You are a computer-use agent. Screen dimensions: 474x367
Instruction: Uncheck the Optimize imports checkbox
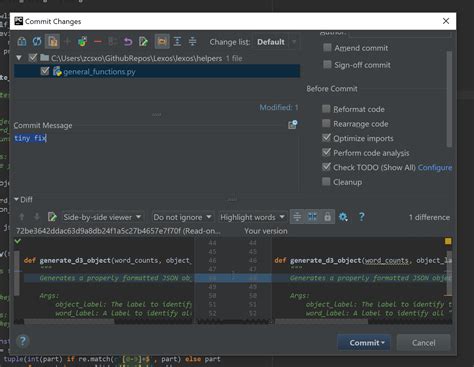pyautogui.click(x=326, y=138)
